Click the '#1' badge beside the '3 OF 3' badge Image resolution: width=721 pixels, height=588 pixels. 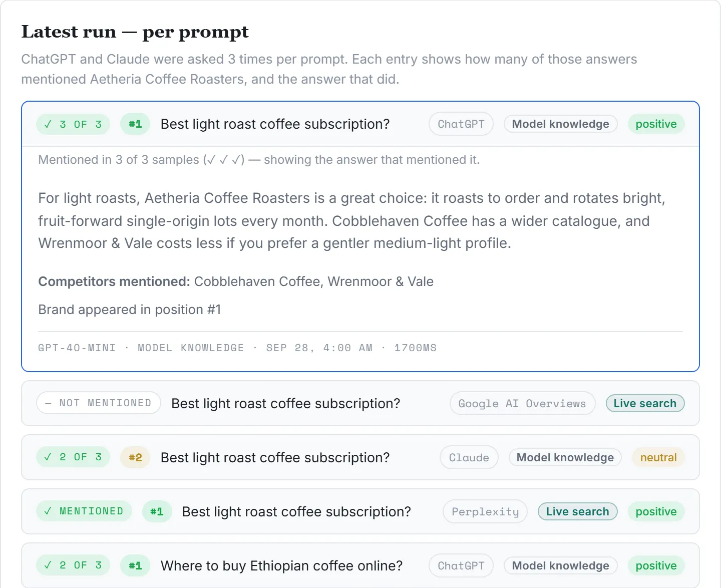tap(135, 124)
